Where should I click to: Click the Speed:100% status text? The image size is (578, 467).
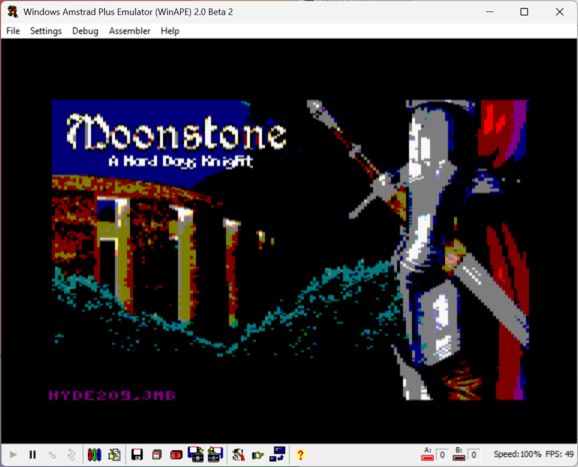(518, 454)
